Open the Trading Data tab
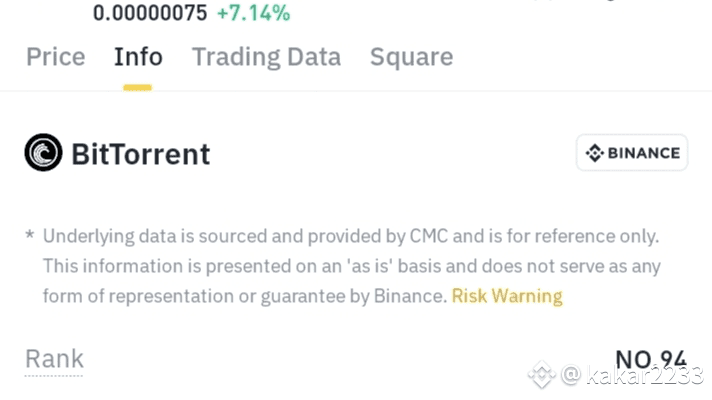712x400 pixels. click(x=266, y=57)
